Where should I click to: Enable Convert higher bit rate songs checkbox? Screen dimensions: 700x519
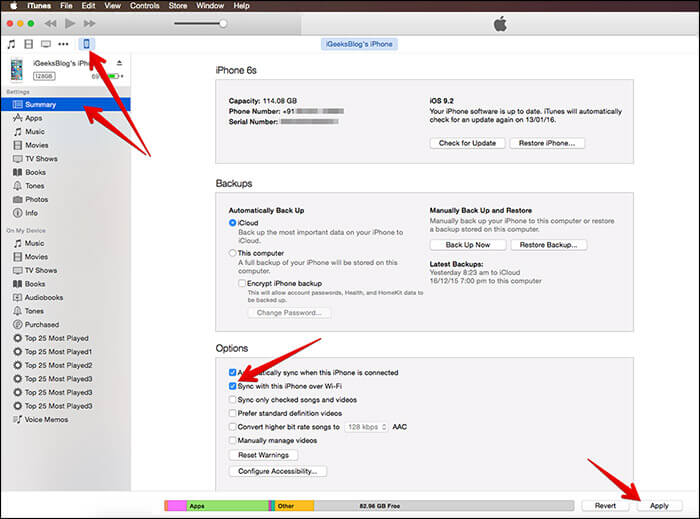click(x=232, y=427)
